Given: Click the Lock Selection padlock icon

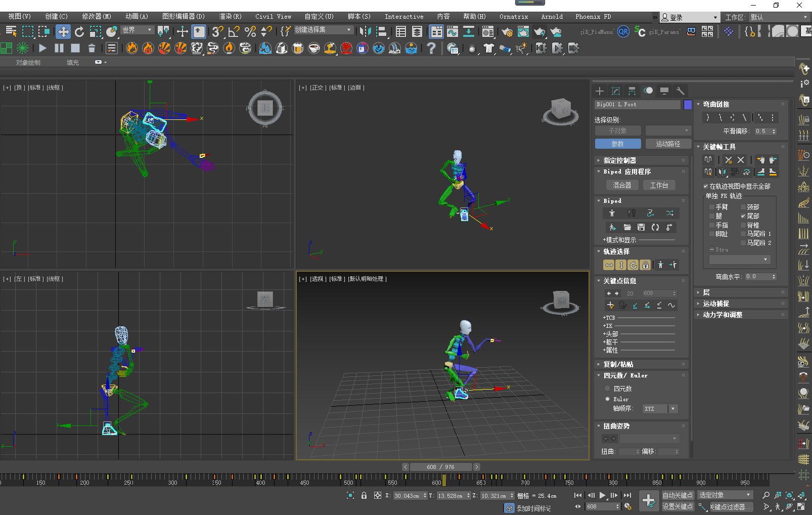Looking at the screenshot, I should 364,495.
